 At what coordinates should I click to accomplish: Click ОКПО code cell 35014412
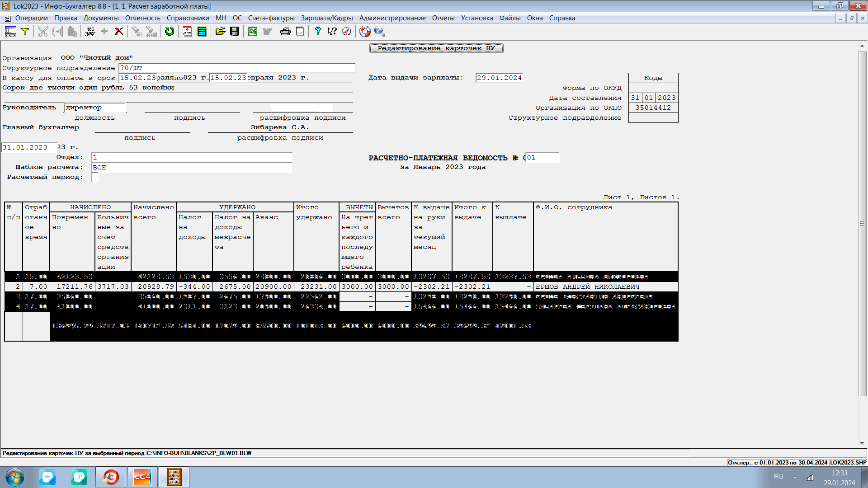click(x=653, y=108)
